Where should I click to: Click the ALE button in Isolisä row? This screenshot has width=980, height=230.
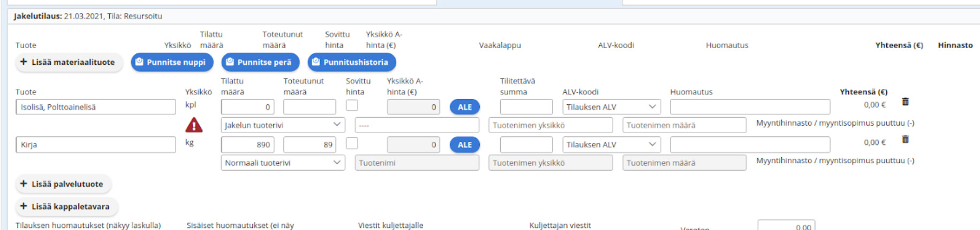pos(465,107)
